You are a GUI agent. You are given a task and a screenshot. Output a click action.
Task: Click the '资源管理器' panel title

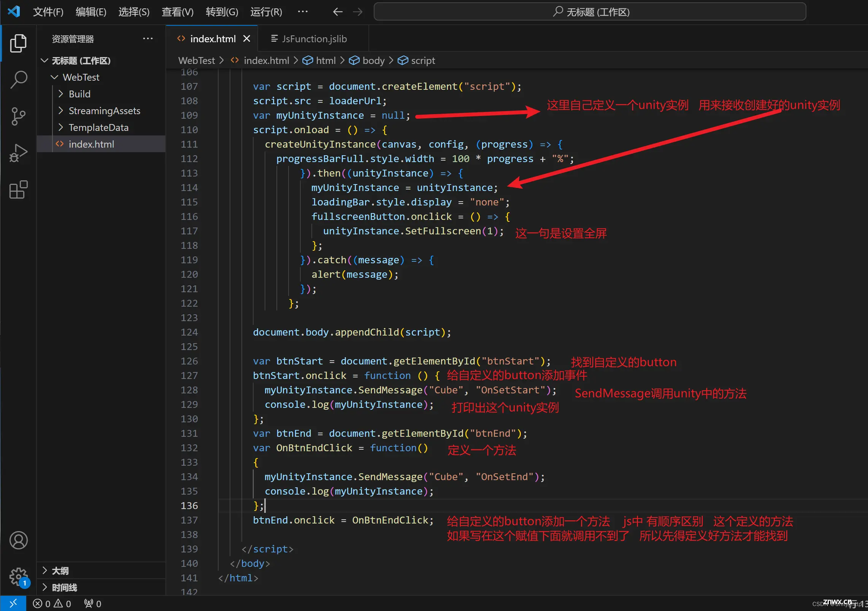click(73, 39)
